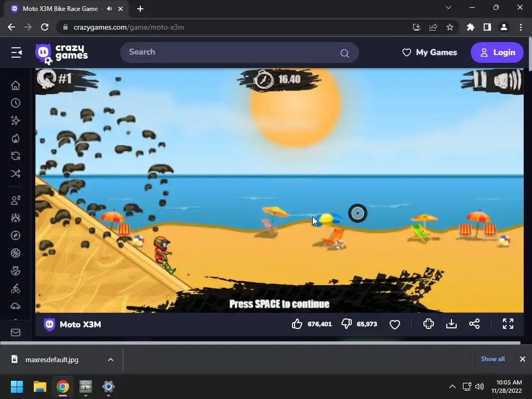This screenshot has width=532, height=399.
Task: Open Car games sidebar icon
Action: point(16,306)
